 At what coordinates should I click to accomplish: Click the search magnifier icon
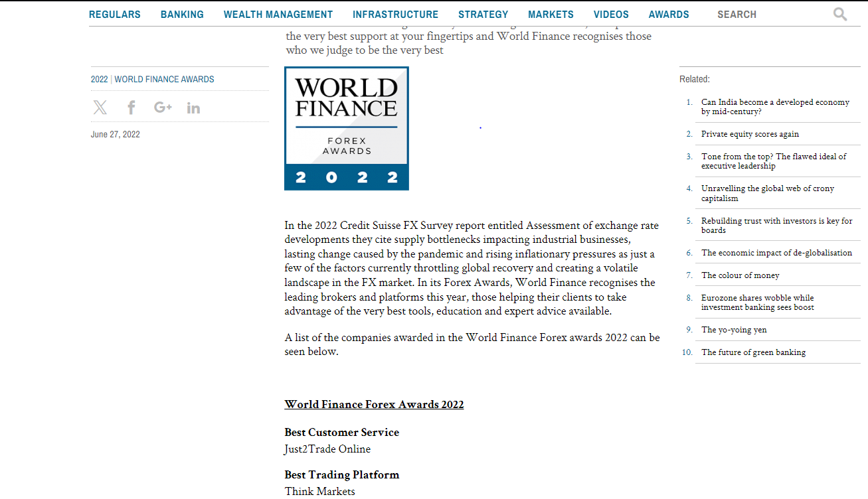coord(840,14)
